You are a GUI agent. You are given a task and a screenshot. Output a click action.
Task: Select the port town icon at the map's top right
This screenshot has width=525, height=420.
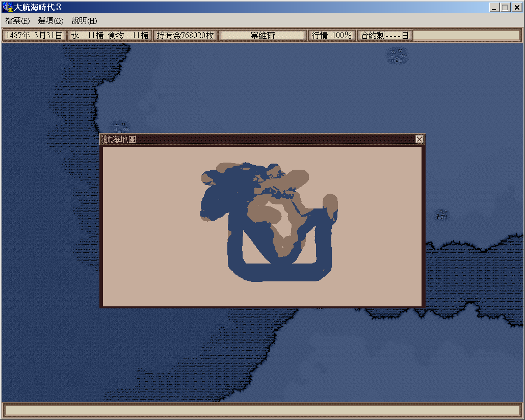pos(397,56)
